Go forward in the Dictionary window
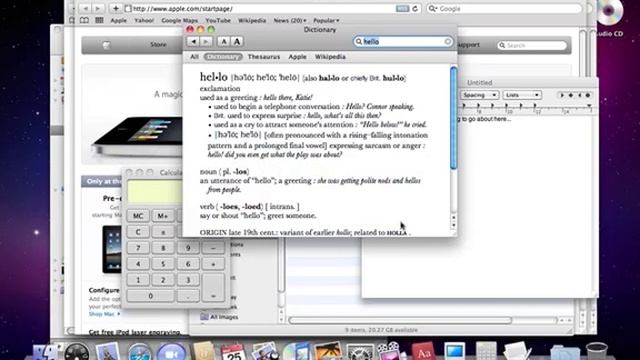 tap(206, 41)
